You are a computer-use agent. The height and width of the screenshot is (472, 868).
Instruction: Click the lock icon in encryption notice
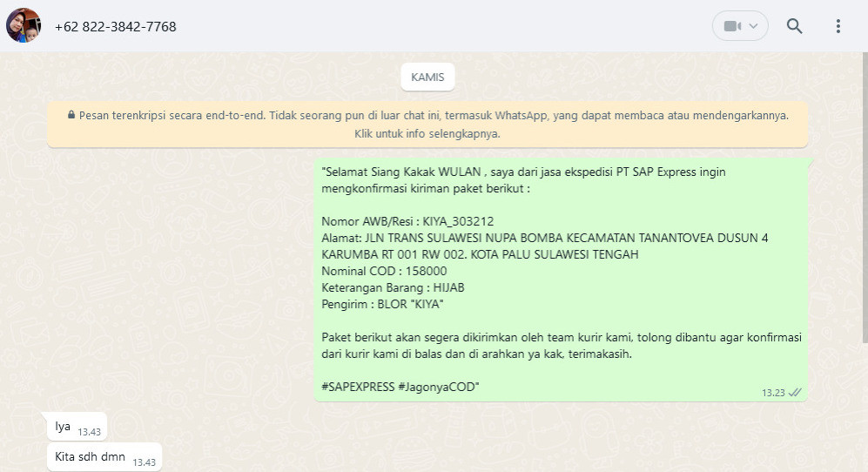point(71,115)
